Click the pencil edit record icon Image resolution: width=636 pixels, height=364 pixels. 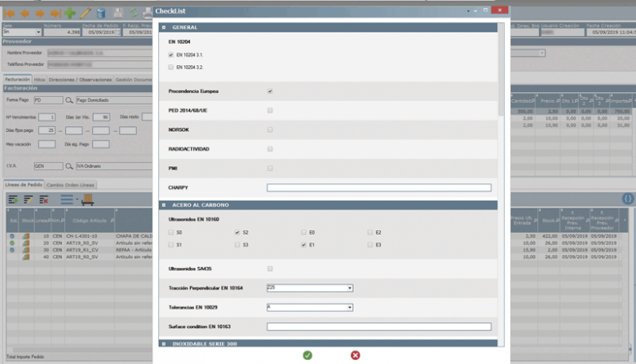click(x=85, y=13)
